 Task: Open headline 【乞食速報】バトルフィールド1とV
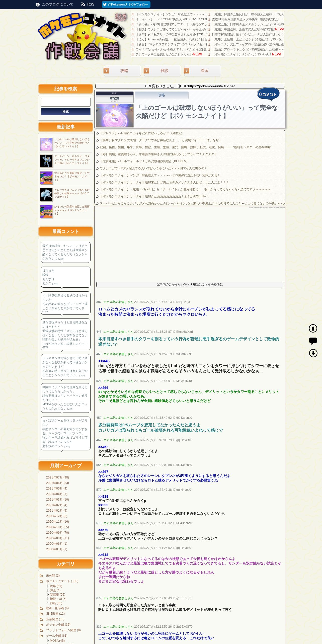(x=144, y=161)
